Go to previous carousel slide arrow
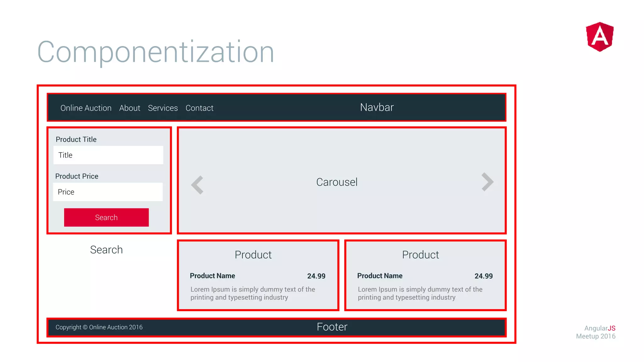Screen dimensions: 644x362 [x=197, y=185]
